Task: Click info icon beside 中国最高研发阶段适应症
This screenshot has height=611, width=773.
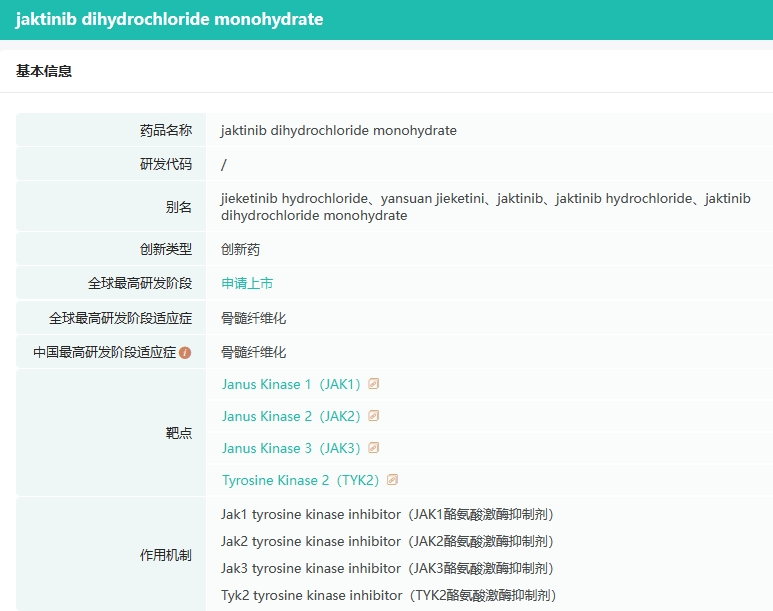Action: (185, 353)
